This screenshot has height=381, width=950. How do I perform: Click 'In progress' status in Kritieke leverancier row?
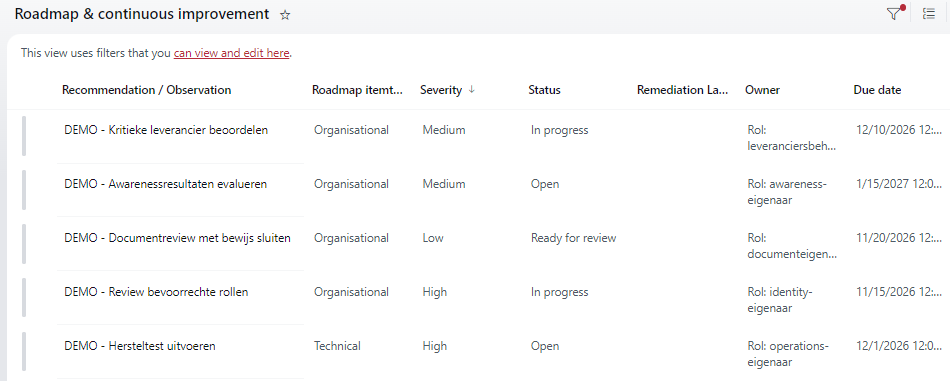[560, 130]
